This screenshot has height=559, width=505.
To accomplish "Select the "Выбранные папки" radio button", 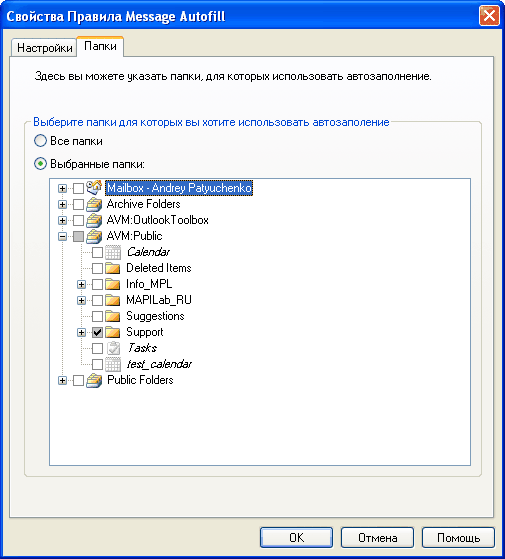I will click(x=40, y=164).
